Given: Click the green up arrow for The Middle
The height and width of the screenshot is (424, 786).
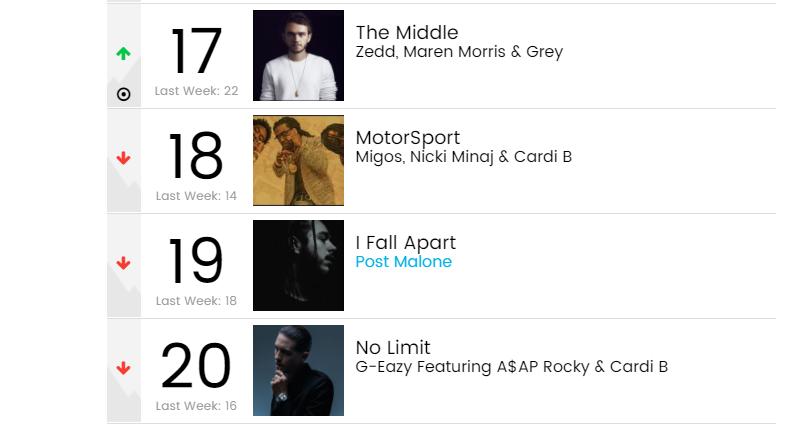Looking at the screenshot, I should (124, 54).
